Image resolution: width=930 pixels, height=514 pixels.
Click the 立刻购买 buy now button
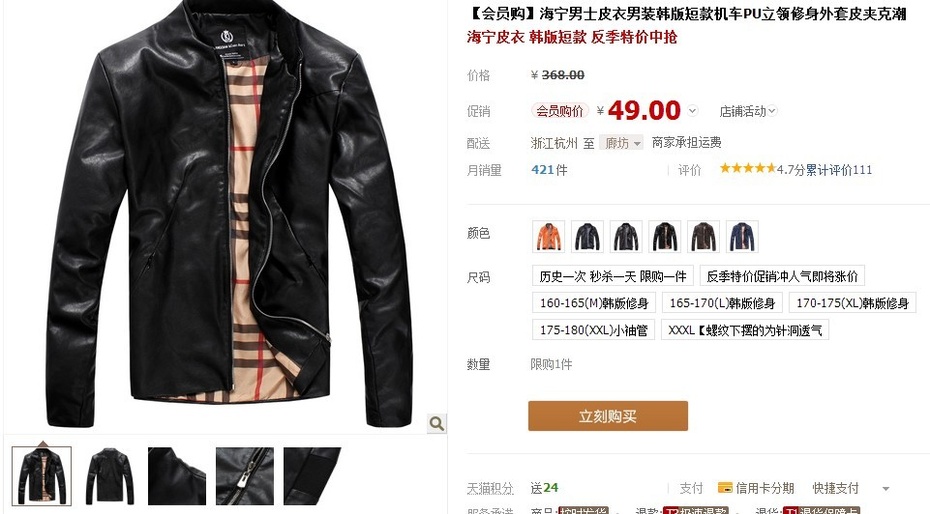[x=608, y=416]
